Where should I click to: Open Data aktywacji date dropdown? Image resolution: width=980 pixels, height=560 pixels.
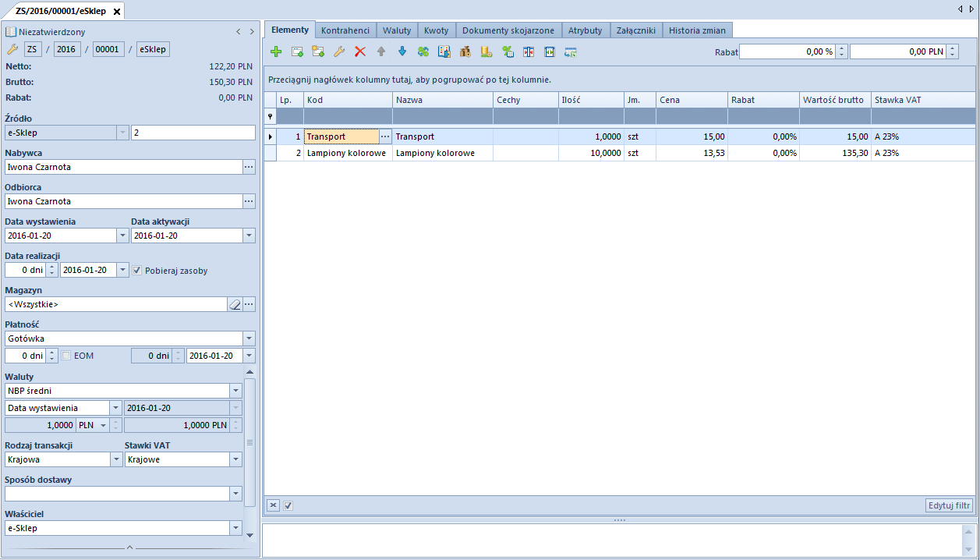pos(249,236)
